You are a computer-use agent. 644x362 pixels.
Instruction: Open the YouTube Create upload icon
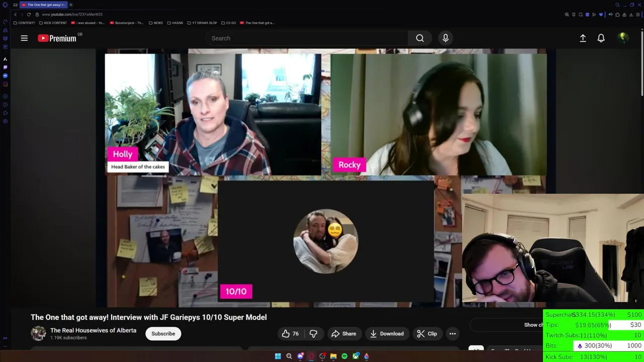pos(583,38)
